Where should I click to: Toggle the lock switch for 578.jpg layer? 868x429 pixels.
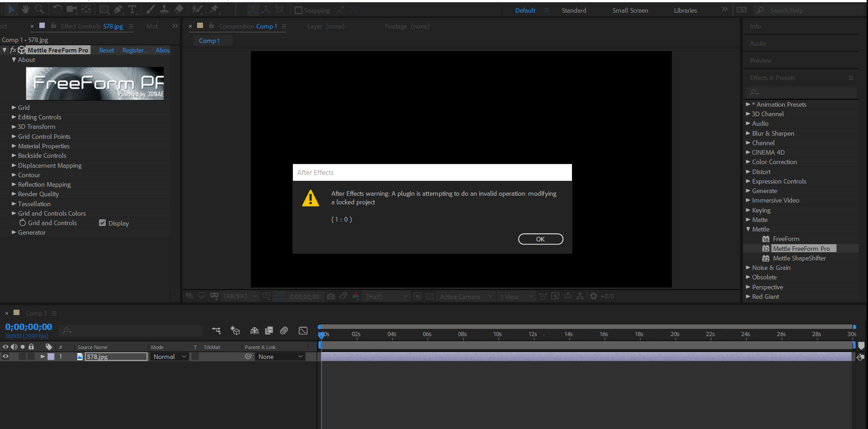point(31,356)
